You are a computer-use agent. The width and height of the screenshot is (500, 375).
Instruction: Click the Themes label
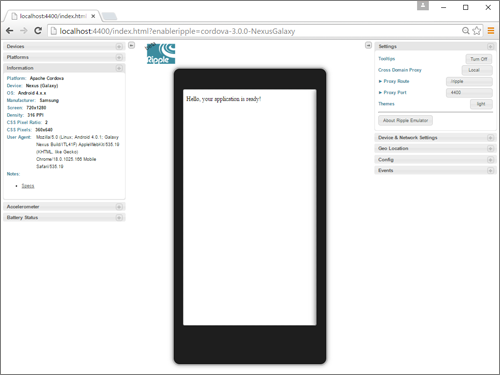tap(386, 104)
